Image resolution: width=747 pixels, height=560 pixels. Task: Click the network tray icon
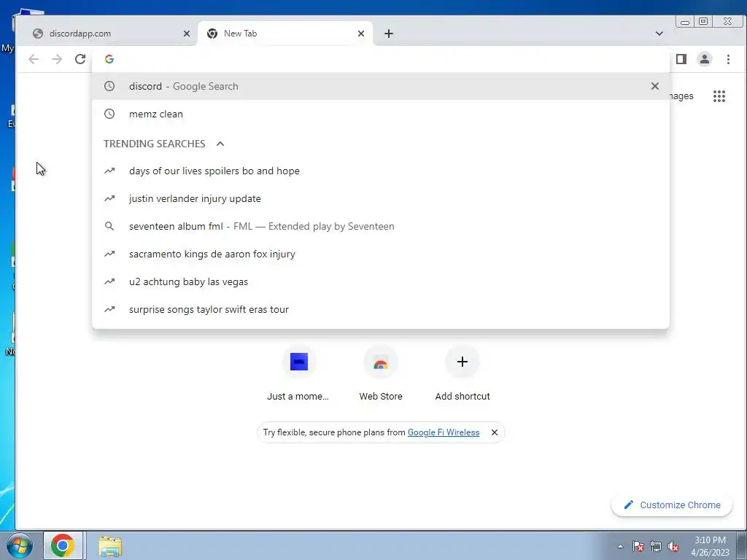pyautogui.click(x=656, y=546)
